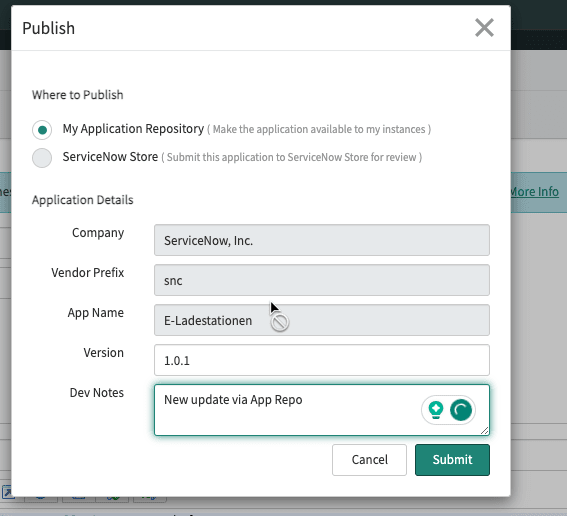
Task: Click the 'Version' label
Action: point(103,353)
